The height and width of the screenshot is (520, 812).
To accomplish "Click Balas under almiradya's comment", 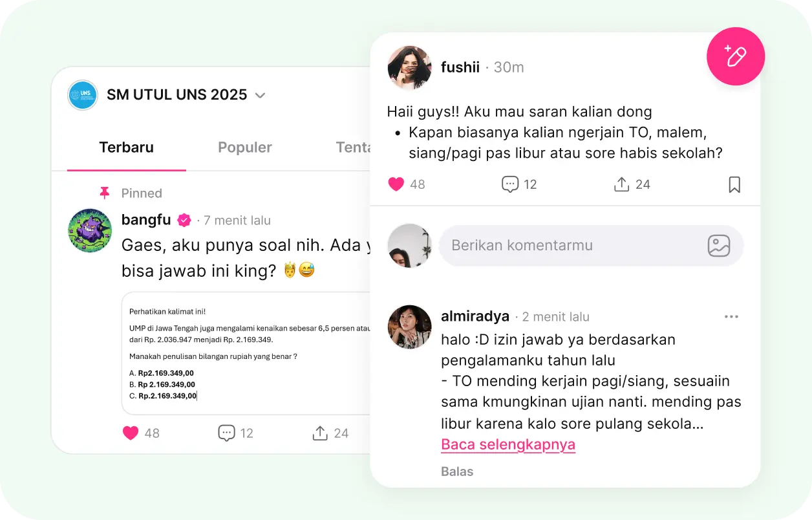I will (x=457, y=471).
